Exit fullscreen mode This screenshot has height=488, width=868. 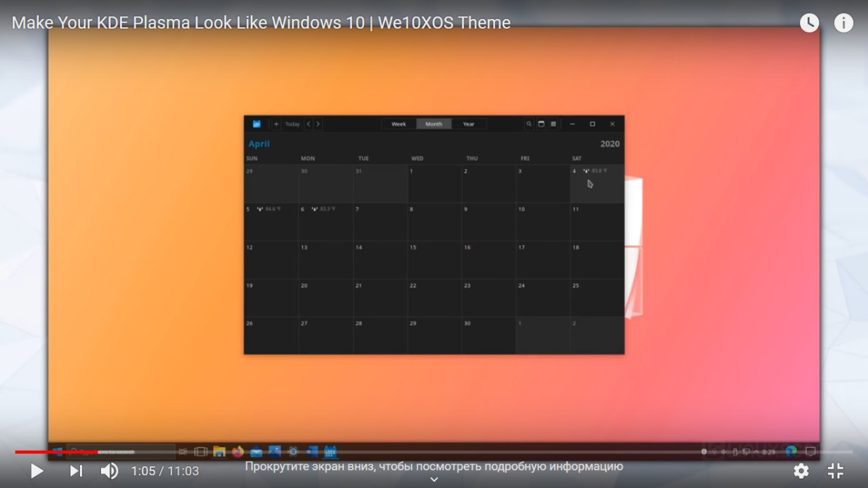point(836,470)
